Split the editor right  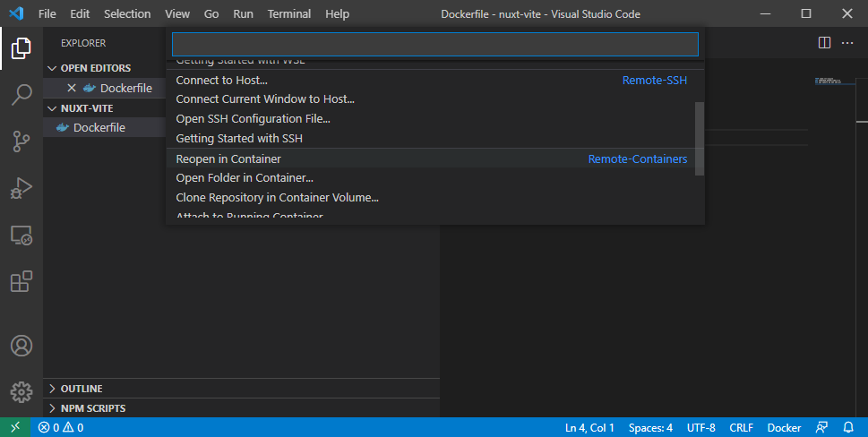tap(824, 43)
